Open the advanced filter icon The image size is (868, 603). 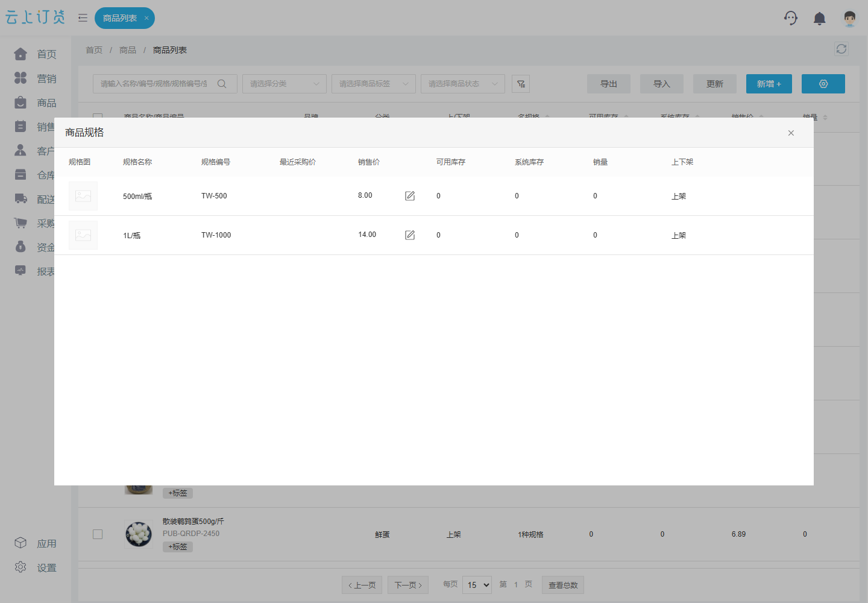click(521, 84)
